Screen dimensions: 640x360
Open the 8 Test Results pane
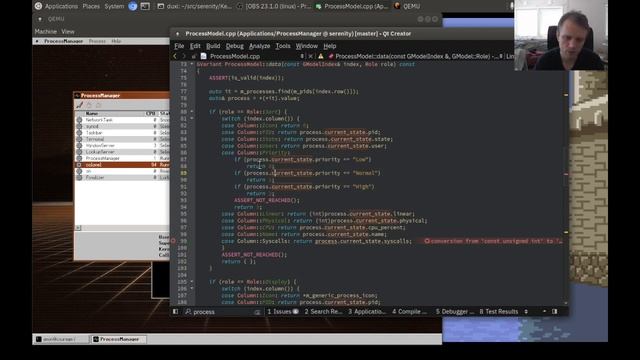point(499,312)
